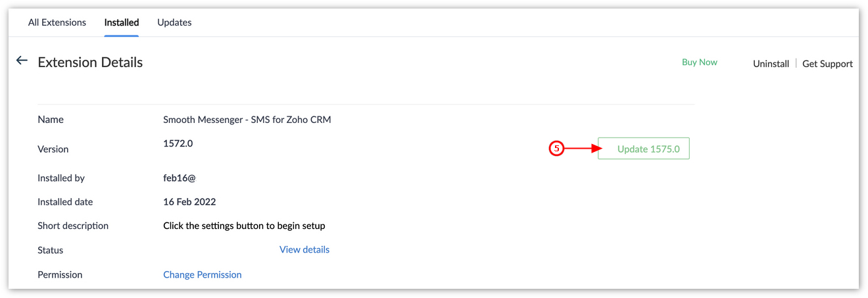
Task: Select the extension name Smooth Messenger text
Action: pos(247,120)
